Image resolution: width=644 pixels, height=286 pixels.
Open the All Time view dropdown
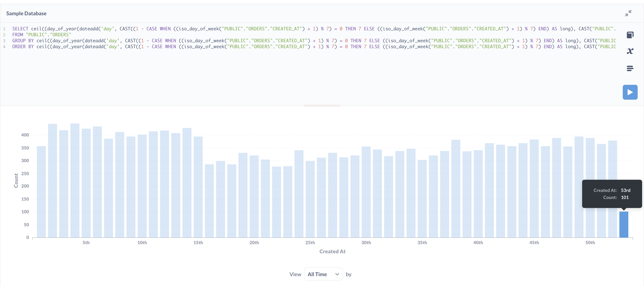click(323, 274)
